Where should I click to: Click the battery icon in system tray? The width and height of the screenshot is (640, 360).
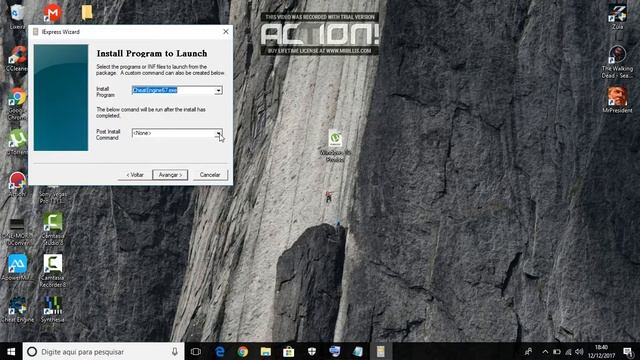[x=557, y=351]
